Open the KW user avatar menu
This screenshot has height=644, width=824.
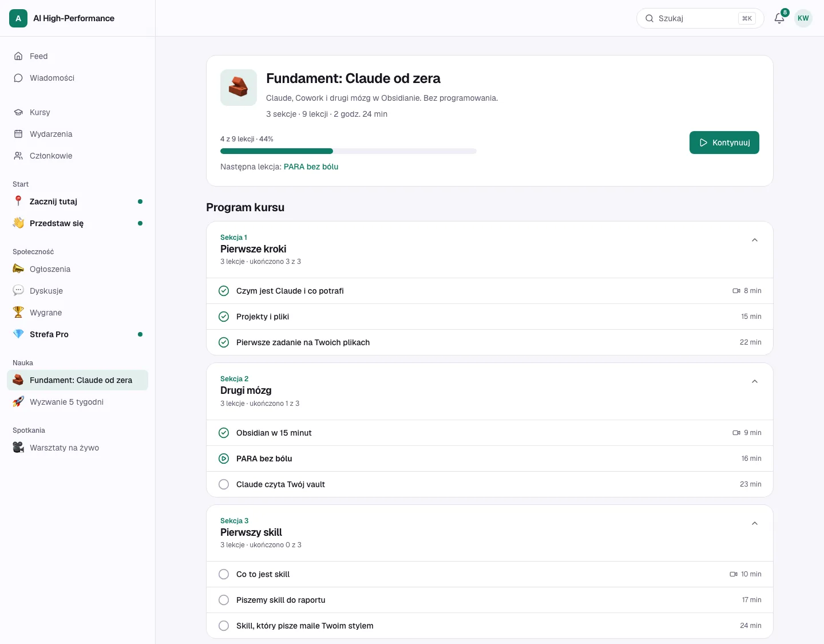[x=803, y=18]
